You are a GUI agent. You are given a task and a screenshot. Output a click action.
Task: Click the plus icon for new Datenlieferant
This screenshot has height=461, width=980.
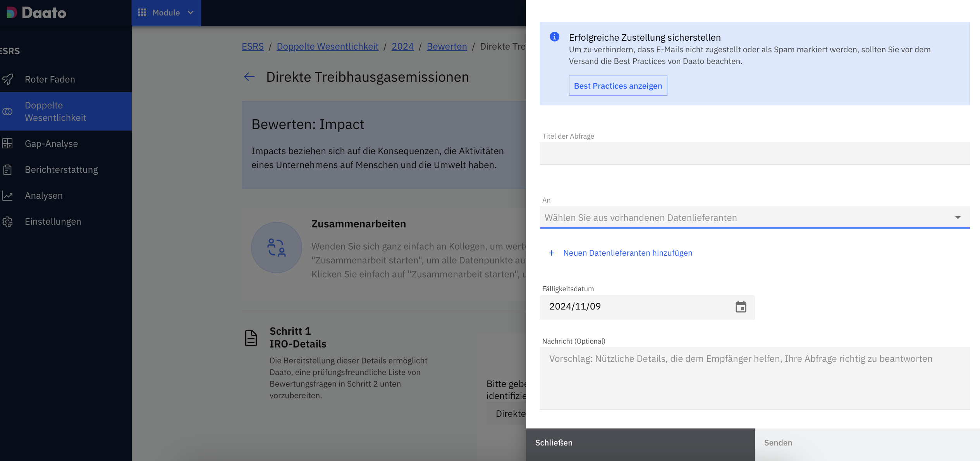point(552,253)
